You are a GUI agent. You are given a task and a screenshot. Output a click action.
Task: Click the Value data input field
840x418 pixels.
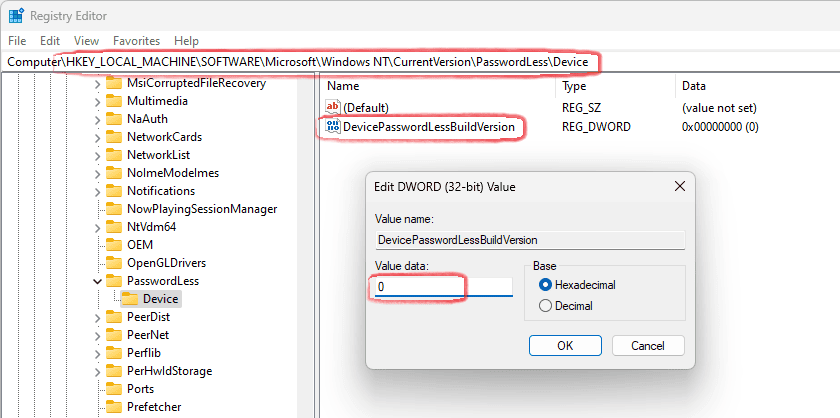tap(440, 287)
